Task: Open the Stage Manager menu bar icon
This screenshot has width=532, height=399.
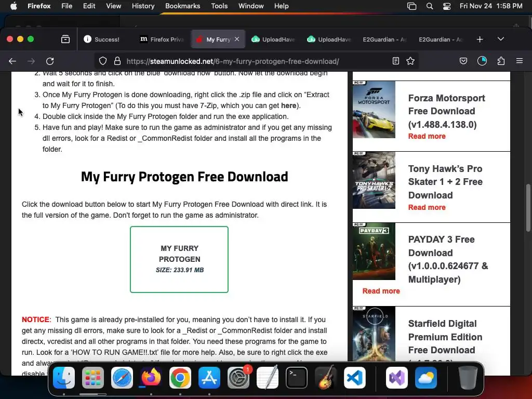Action: (411, 6)
